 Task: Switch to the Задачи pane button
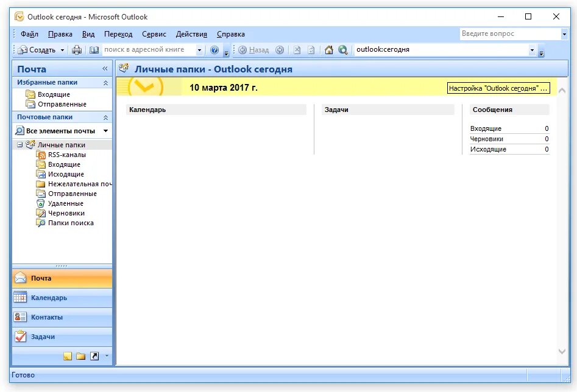[x=62, y=337]
